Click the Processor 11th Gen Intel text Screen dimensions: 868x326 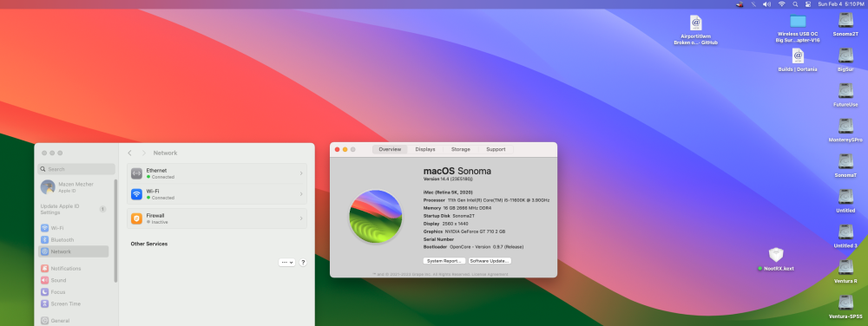[486, 200]
